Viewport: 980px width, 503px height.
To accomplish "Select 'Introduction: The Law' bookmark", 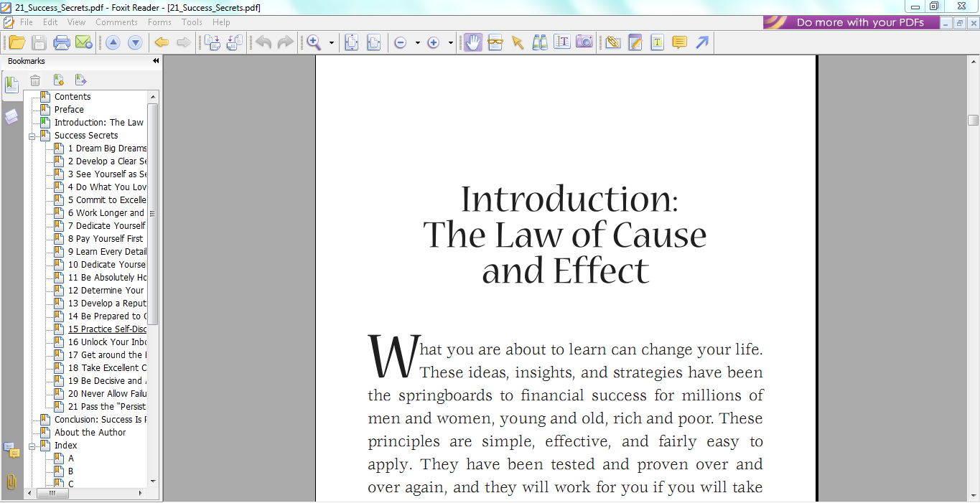I will [99, 123].
